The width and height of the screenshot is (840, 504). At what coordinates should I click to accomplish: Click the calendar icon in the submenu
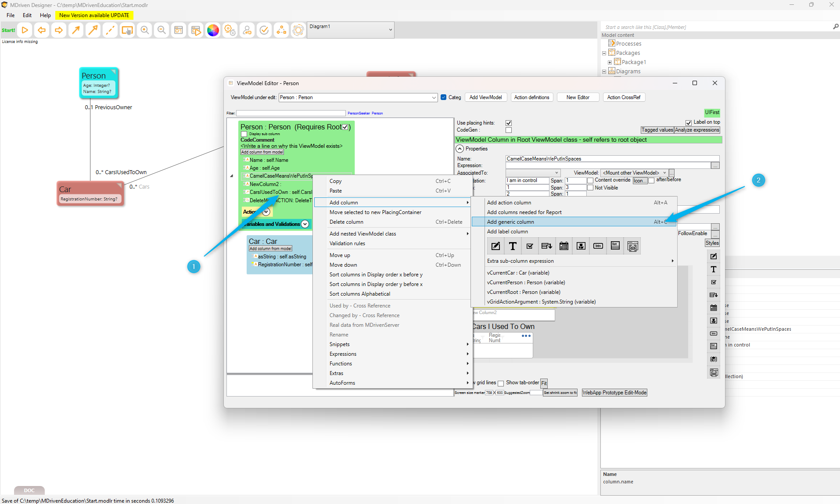click(x=564, y=246)
